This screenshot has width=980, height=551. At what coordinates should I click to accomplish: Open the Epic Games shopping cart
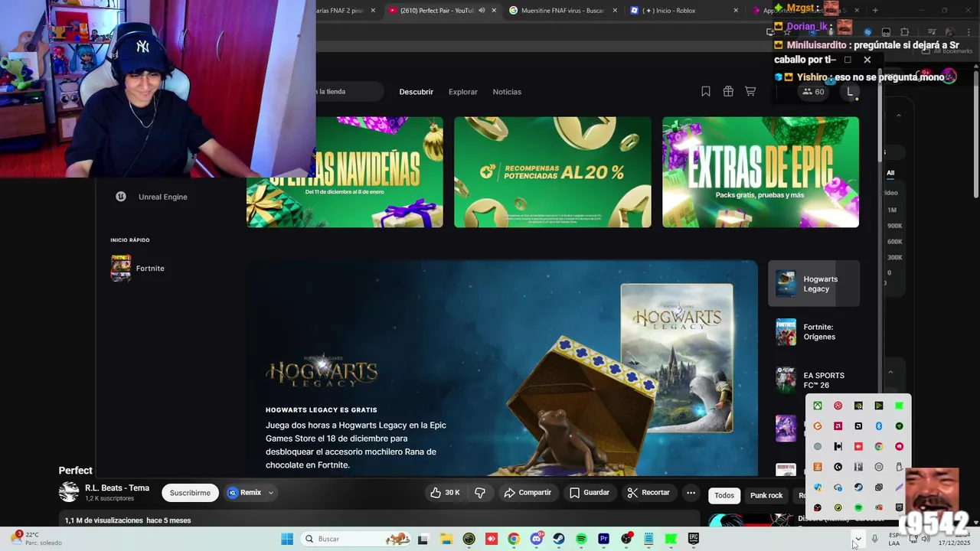click(x=750, y=91)
